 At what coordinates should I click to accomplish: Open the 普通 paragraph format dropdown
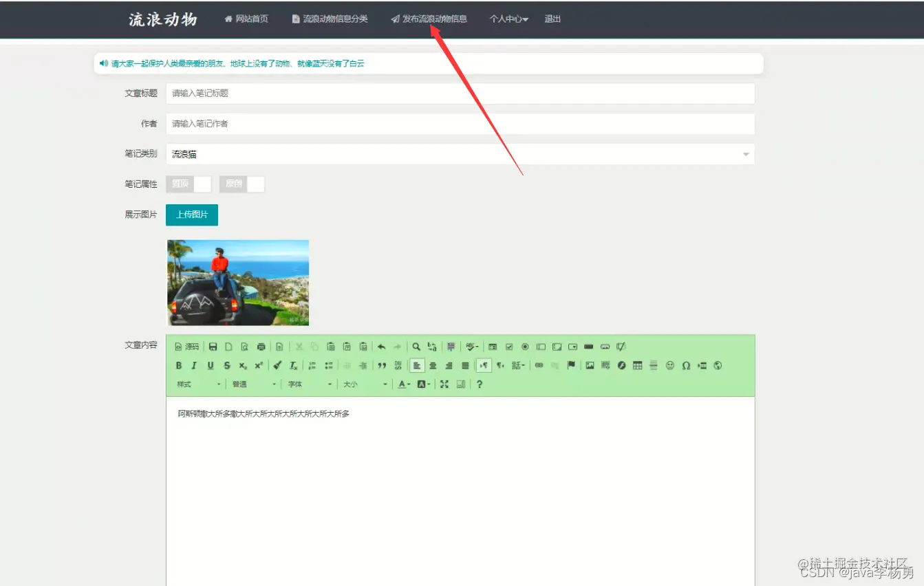254,384
